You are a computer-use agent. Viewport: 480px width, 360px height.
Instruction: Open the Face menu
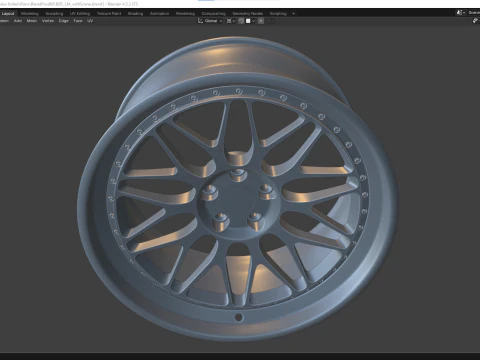coord(78,21)
